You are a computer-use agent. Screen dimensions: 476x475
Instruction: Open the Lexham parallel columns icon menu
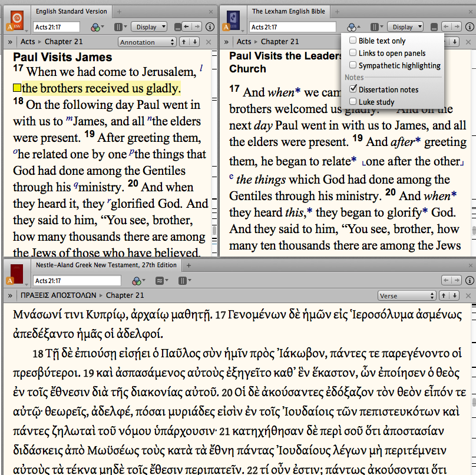click(376, 27)
